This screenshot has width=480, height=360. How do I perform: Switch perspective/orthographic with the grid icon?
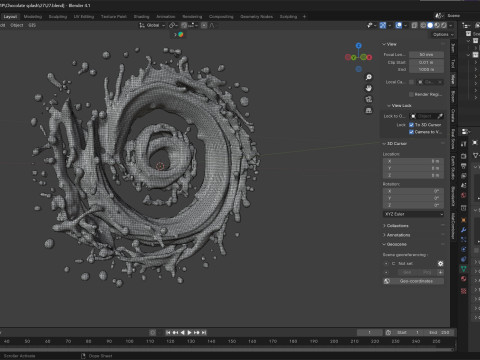click(x=369, y=110)
